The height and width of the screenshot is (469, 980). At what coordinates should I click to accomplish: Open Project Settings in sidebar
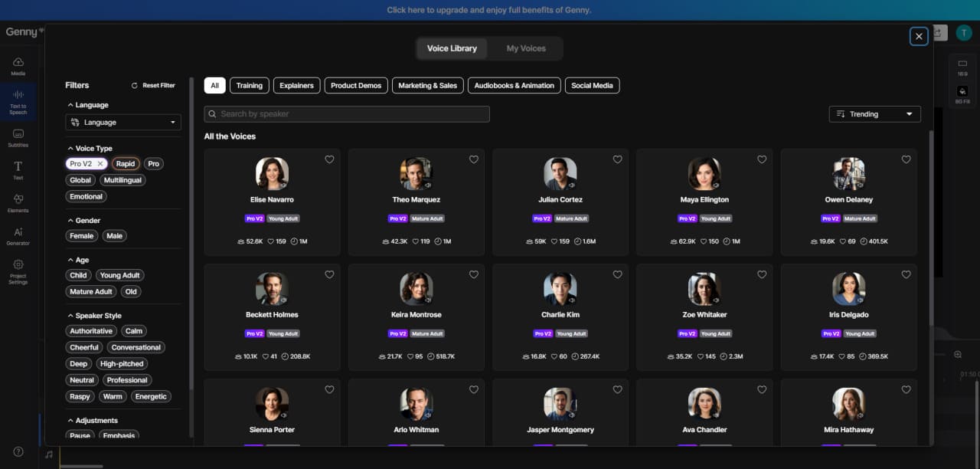(x=18, y=272)
